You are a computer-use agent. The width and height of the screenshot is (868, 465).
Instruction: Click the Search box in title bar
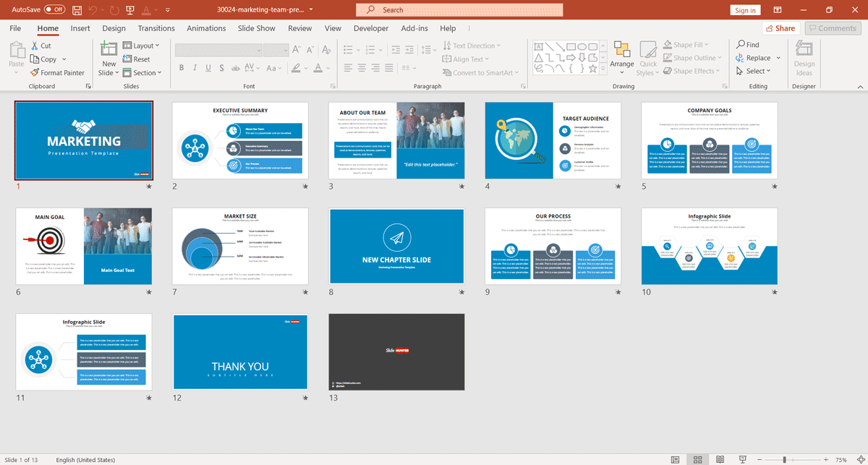point(459,9)
